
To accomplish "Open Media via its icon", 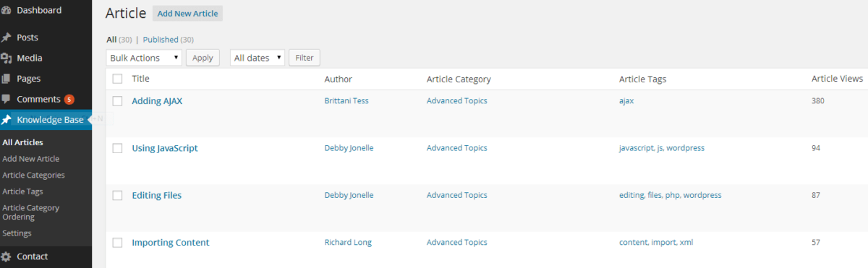I will (6, 58).
